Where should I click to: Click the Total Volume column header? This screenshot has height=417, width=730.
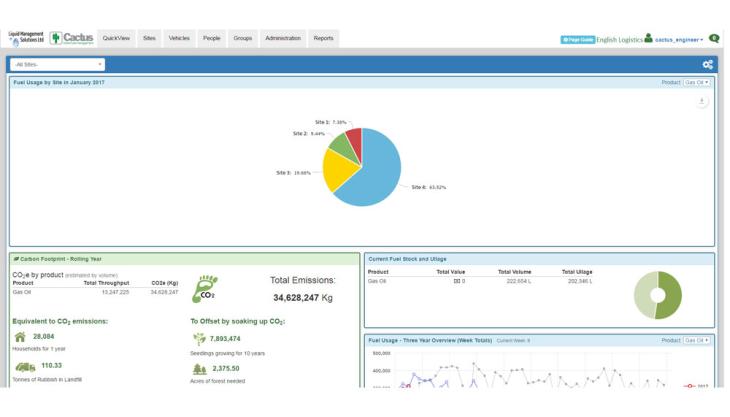[514, 272]
